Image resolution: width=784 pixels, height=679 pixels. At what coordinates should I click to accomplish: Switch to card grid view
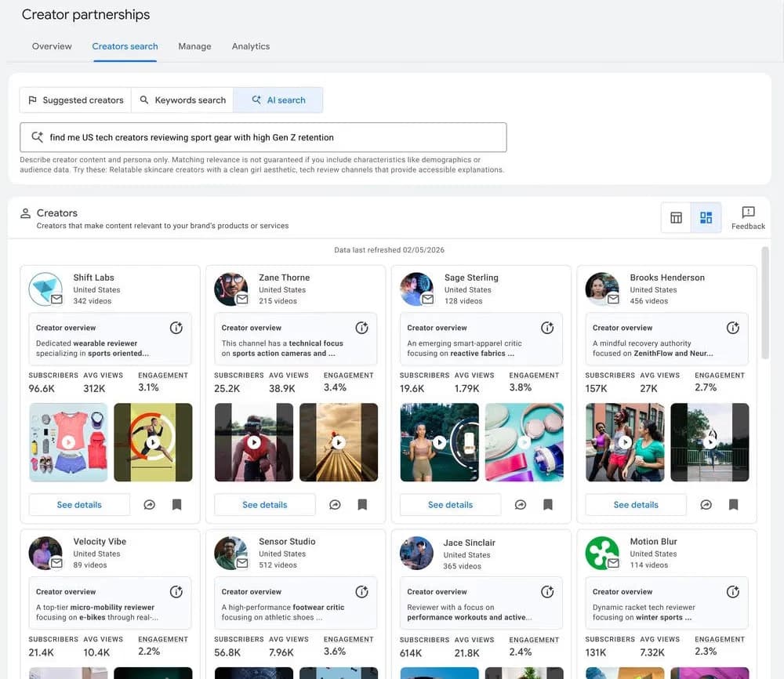pos(706,217)
